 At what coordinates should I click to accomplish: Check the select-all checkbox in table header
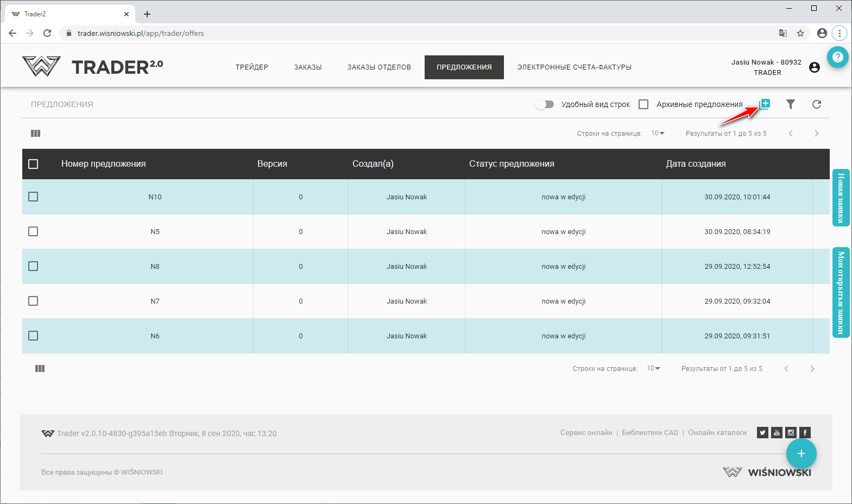tap(33, 164)
